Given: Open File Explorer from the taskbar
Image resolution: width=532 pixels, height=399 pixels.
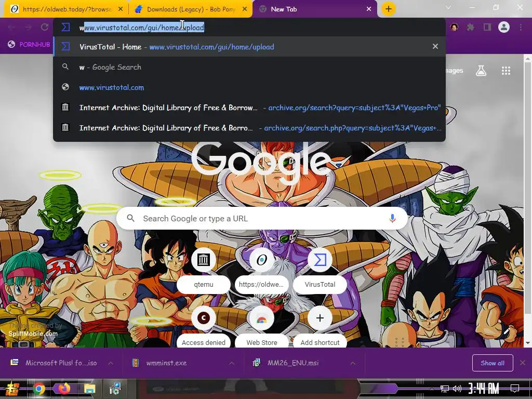Looking at the screenshot, I should 89,389.
